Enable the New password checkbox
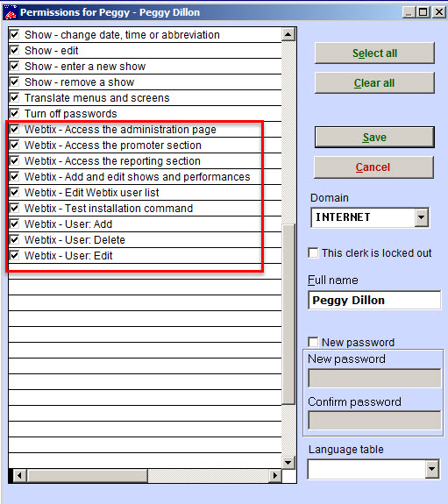448x504 pixels. 313,342
